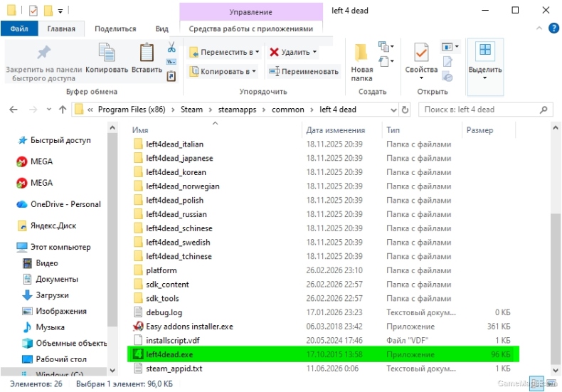Click file list scroll up arrow

pyautogui.click(x=556, y=127)
